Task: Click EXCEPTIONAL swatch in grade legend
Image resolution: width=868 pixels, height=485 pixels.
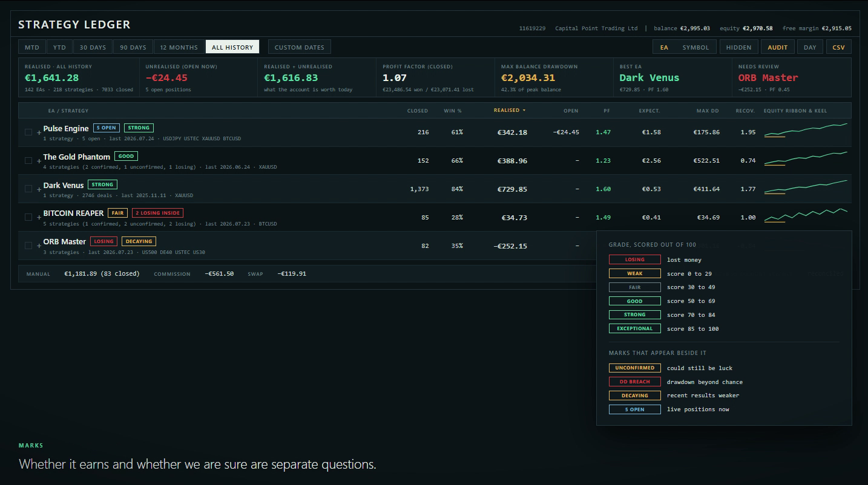Action: pos(634,328)
